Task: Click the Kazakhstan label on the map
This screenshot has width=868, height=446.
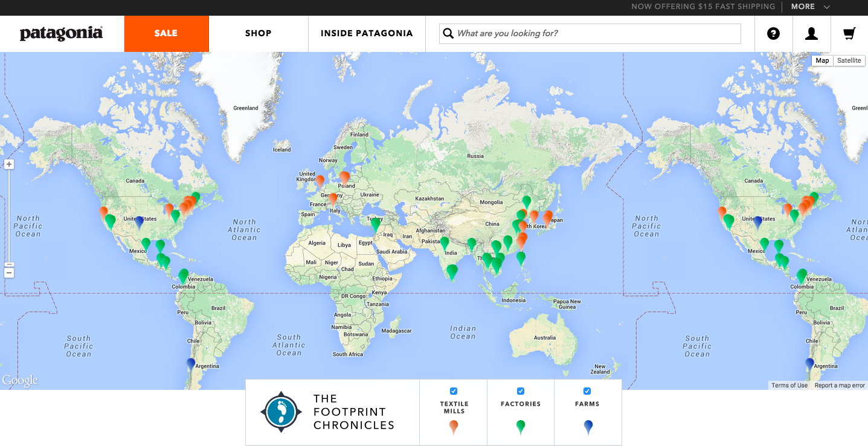Action: (429, 199)
